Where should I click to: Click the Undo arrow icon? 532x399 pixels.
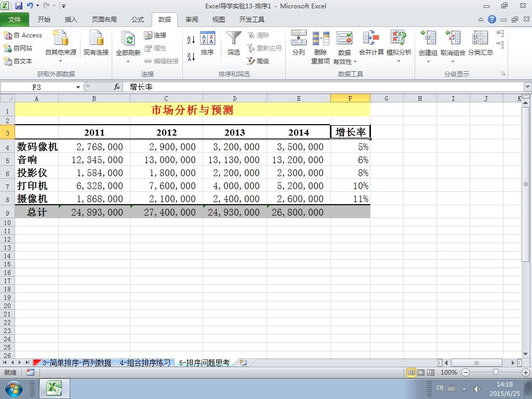30,6
